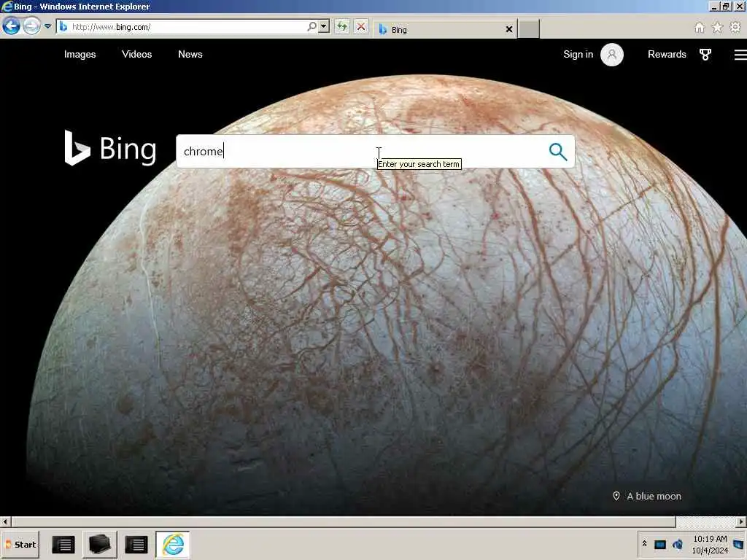Open the black console icon in taskbar
The width and height of the screenshot is (747, 560).
99,544
